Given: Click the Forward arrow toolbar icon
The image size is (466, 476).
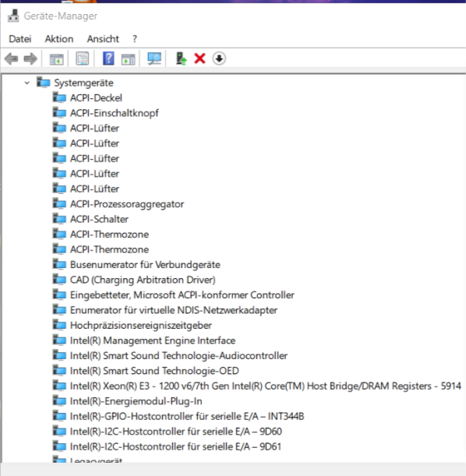Looking at the screenshot, I should (x=30, y=58).
